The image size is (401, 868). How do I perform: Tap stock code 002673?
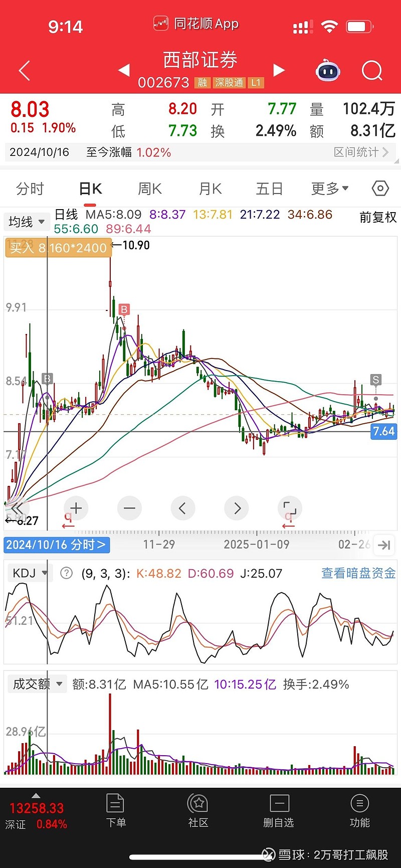[x=163, y=83]
